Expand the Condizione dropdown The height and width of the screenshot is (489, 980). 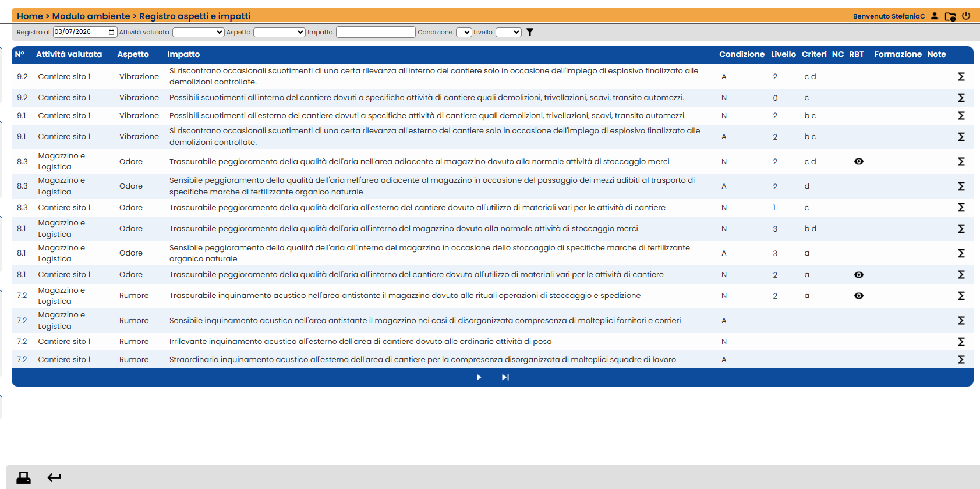464,32
